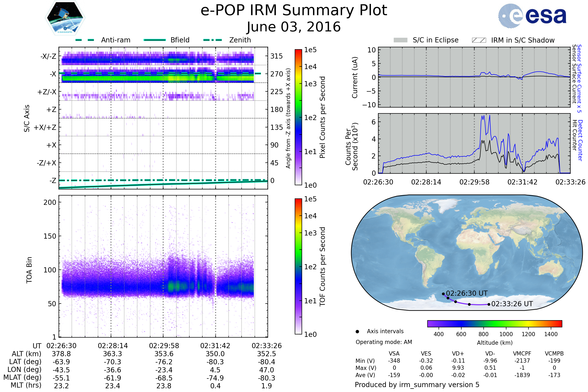Click the Pixel Counts per Second colorbar
The height and width of the screenshot is (392, 588).
(x=298, y=117)
